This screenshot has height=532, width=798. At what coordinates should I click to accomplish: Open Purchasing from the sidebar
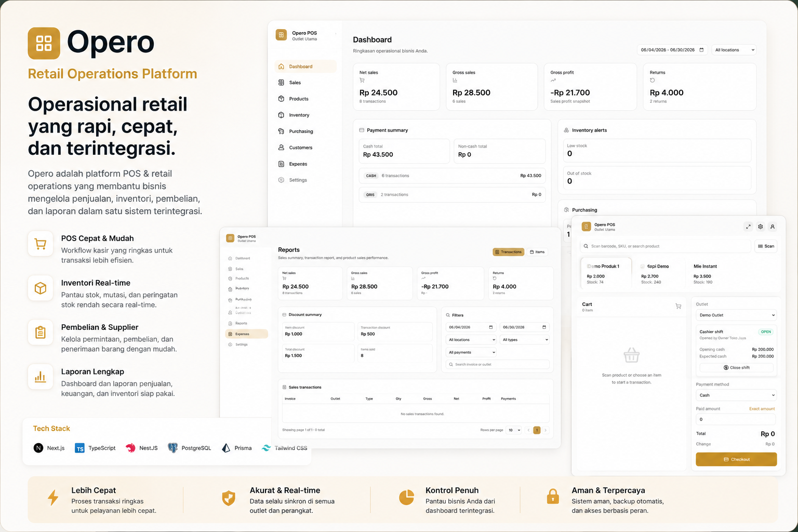[x=301, y=131]
